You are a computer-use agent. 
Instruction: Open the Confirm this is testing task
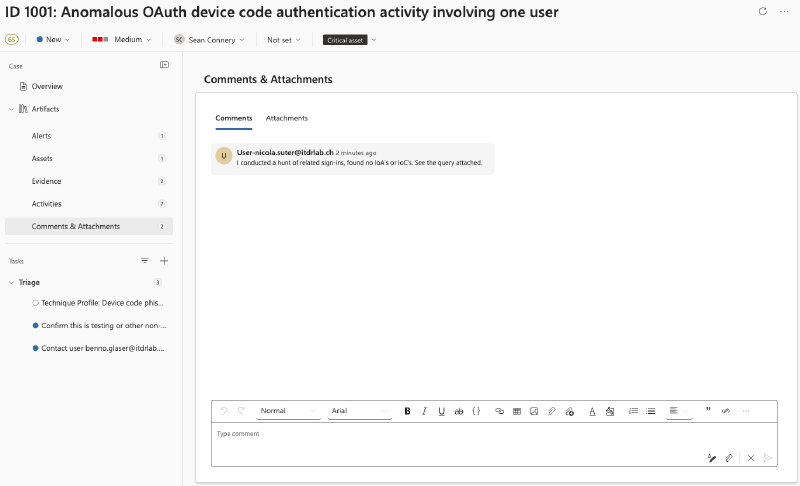[104, 325]
